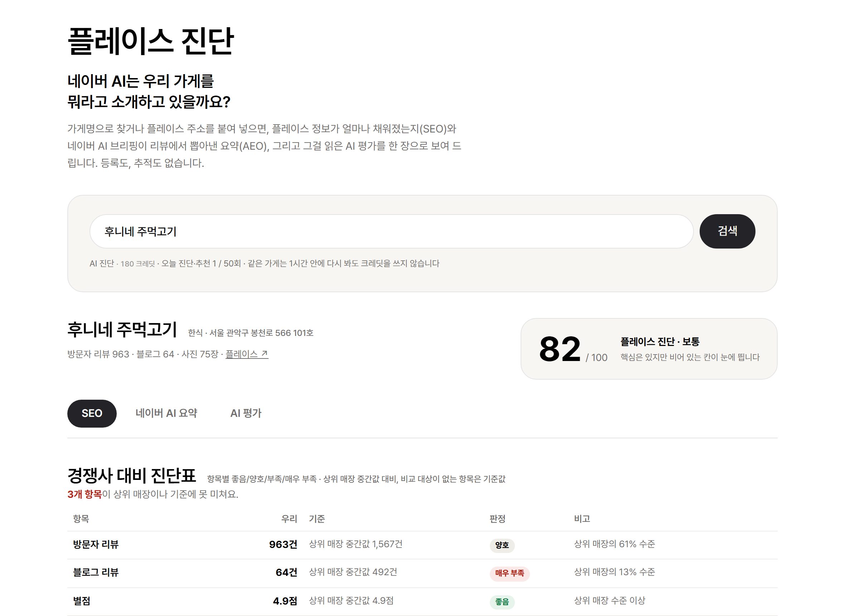Click the 항목 column header

81,519
